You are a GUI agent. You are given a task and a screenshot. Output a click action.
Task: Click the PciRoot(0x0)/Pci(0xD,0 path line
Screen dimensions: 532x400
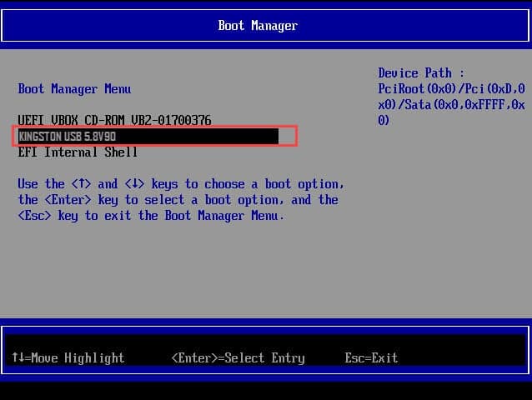pos(452,89)
